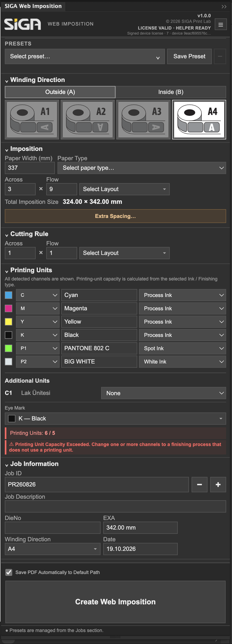Decrease Job ID with minus button
The image size is (232, 644).
coord(199,485)
